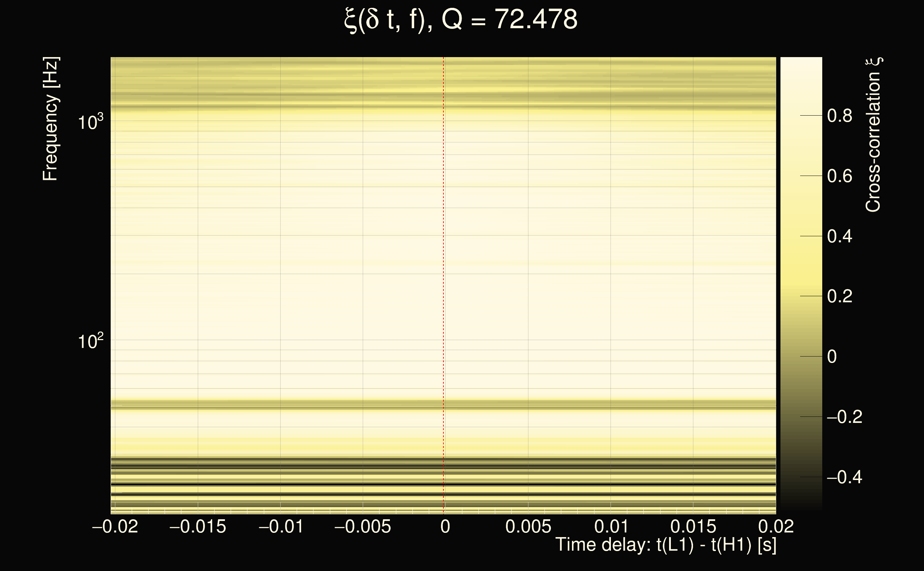This screenshot has width=924, height=571.
Task: Click the time delay x-axis label
Action: [666, 545]
